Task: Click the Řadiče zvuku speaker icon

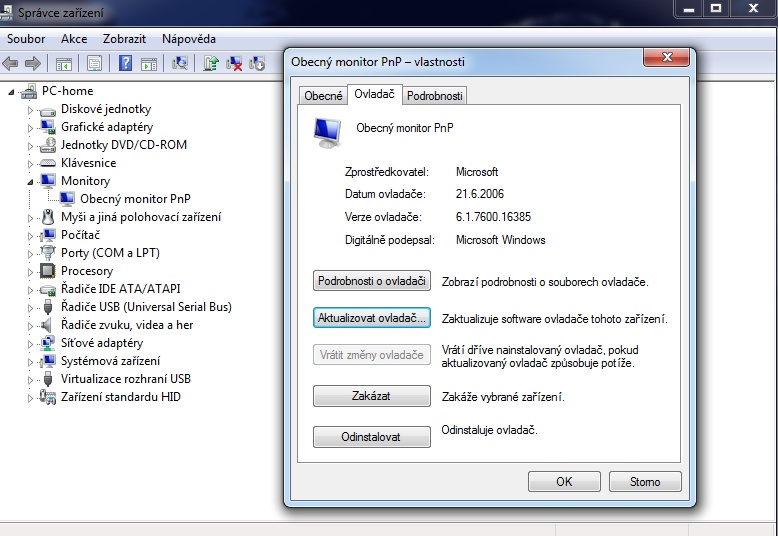Action: click(x=47, y=325)
